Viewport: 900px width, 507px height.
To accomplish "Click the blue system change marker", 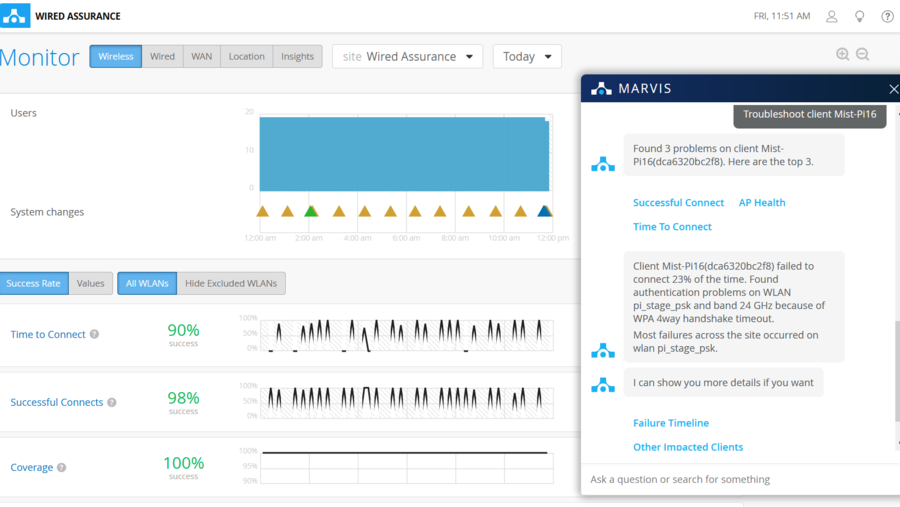I will point(544,211).
